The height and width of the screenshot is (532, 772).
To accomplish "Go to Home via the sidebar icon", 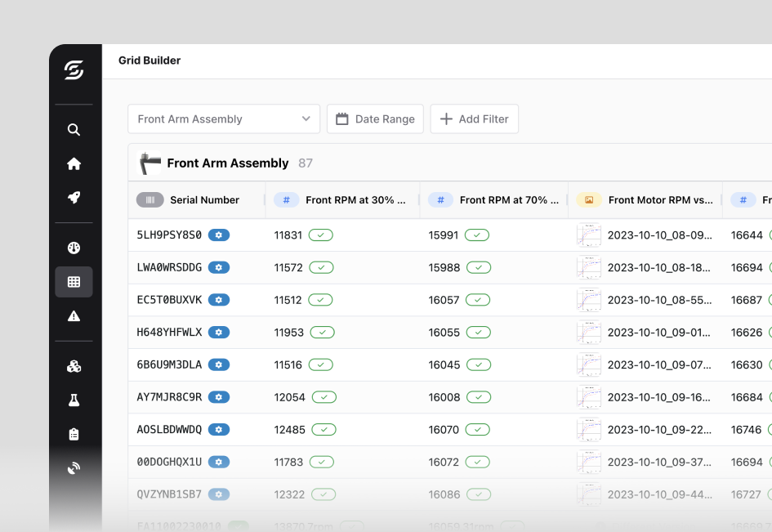I will tap(74, 164).
